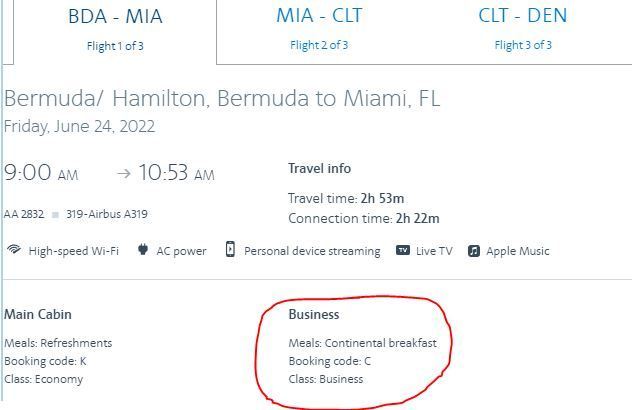Screen dimensions: 632x410
Task: Click the Live TV icon
Action: click(x=403, y=250)
